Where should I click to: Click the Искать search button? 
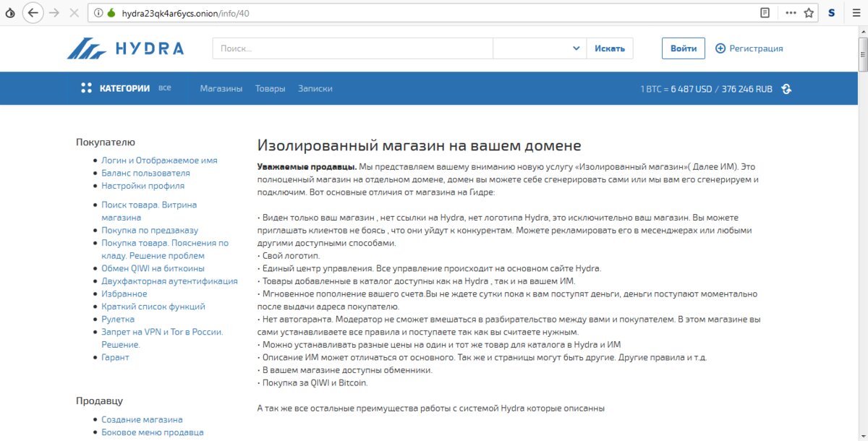tap(610, 48)
